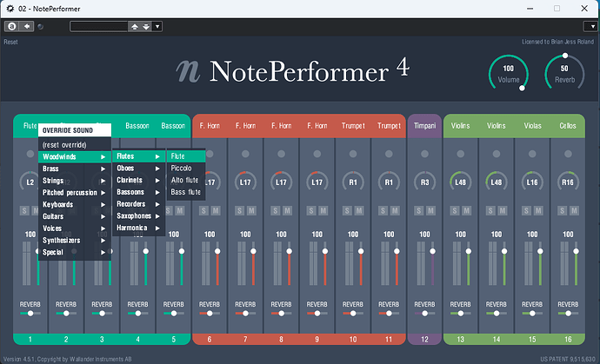
Task: Click the plugin window gear icon in the title bar
Action: point(10,9)
